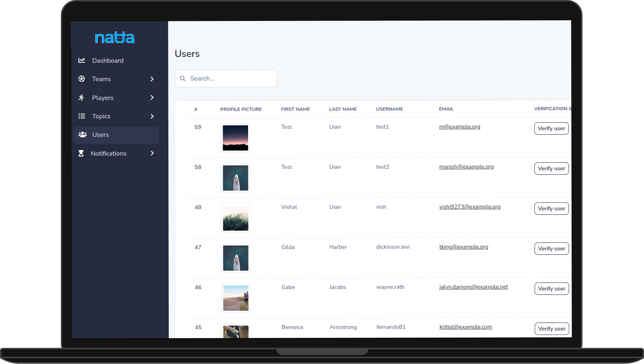The width and height of the screenshot is (644, 364).
Task: Expand the Notifications submenu chevron
Action: coord(152,153)
